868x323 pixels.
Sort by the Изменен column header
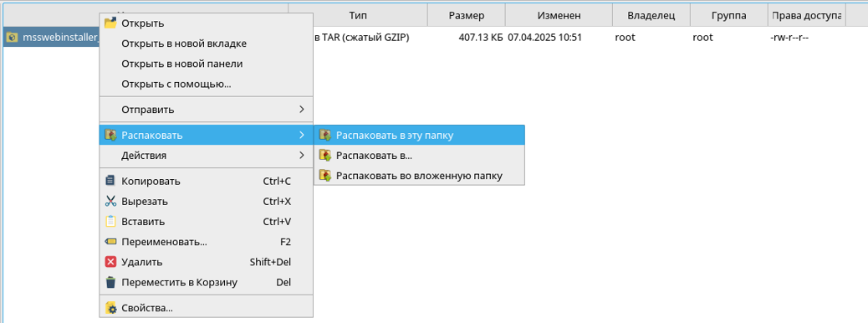point(559,16)
